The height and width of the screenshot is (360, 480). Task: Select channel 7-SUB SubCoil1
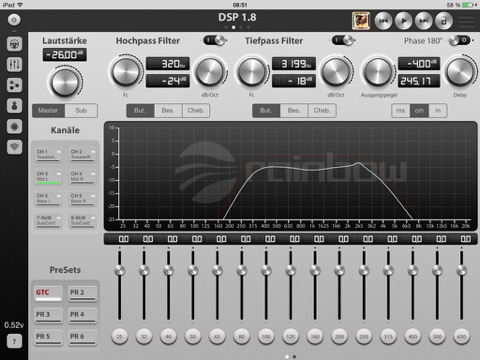[49, 221]
